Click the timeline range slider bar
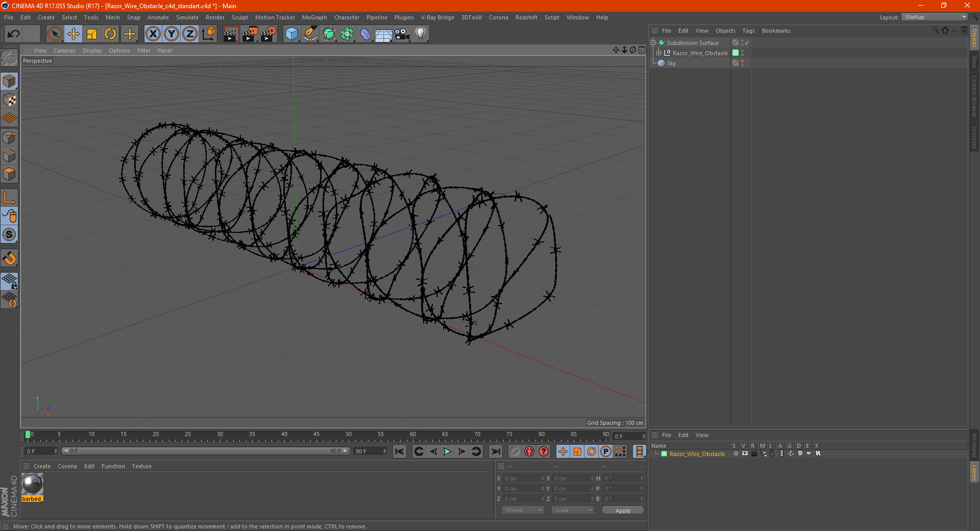 (x=206, y=451)
